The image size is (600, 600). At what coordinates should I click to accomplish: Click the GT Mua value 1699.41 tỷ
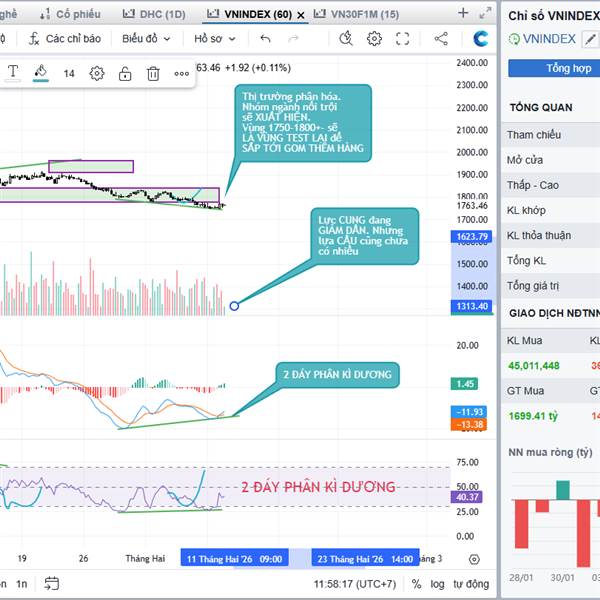pos(533,416)
